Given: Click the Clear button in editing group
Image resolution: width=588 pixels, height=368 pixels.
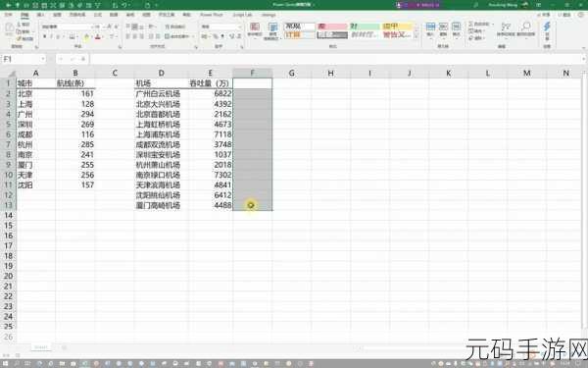Looking at the screenshot, I should [476, 38].
